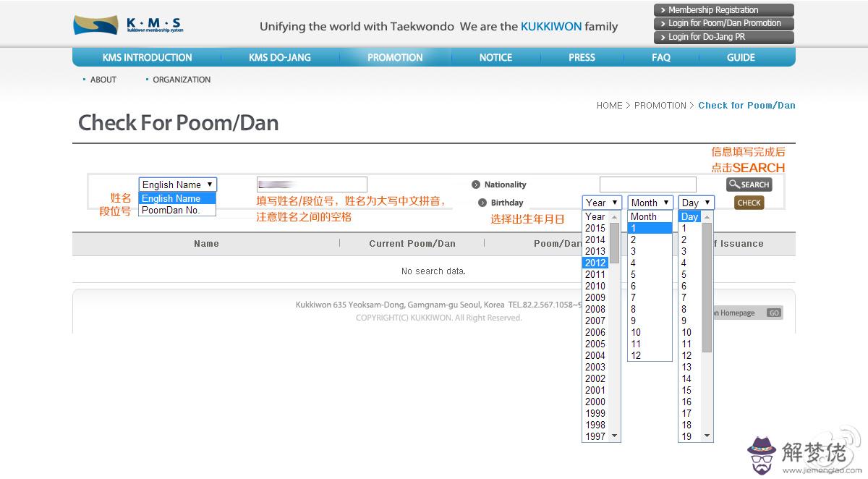Select 2012 in the Year list
Viewport: 868px width, 479px height.
(595, 263)
